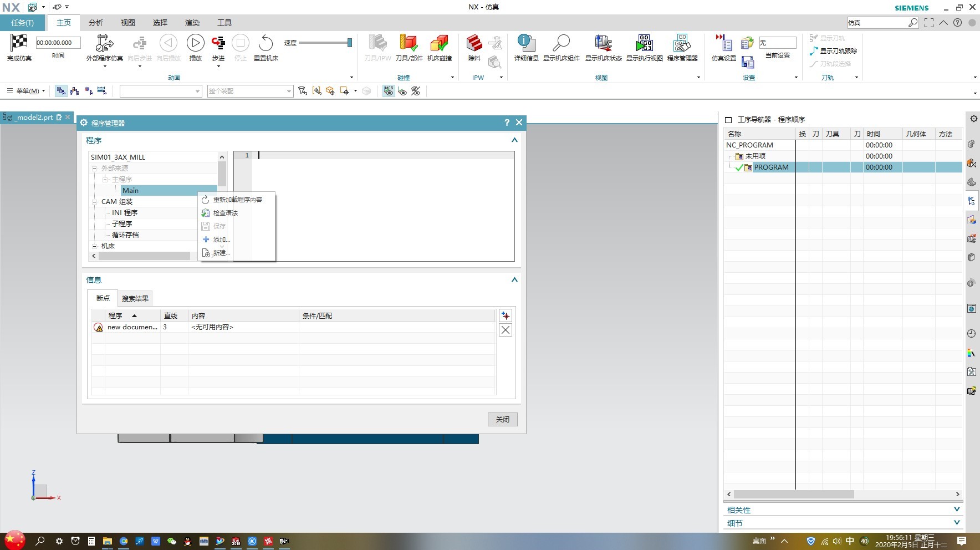Click 显示机床状态 icon
This screenshot has height=550, width=980.
(603, 43)
